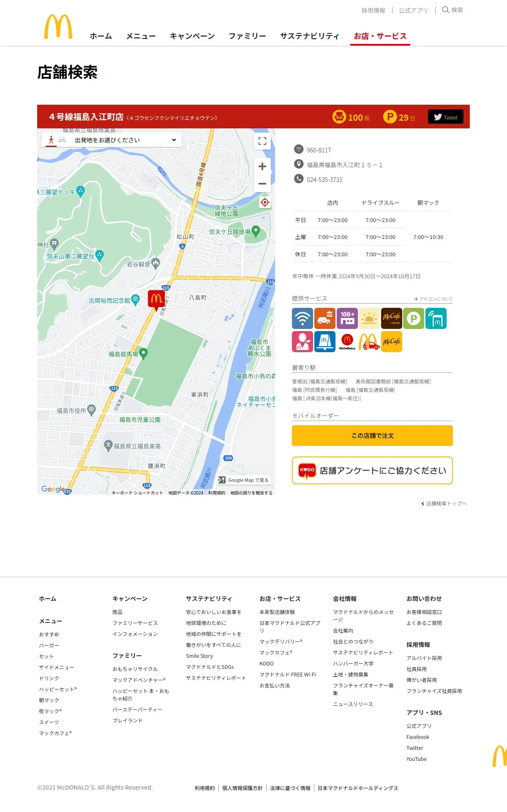507x812 pixels.
Task: Select the お店・サービス navigation tab
Action: 380,36
